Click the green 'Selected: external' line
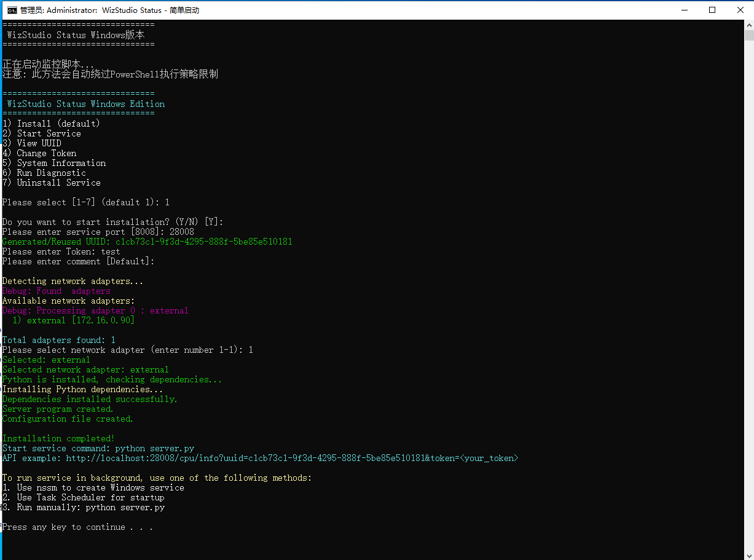 point(46,360)
